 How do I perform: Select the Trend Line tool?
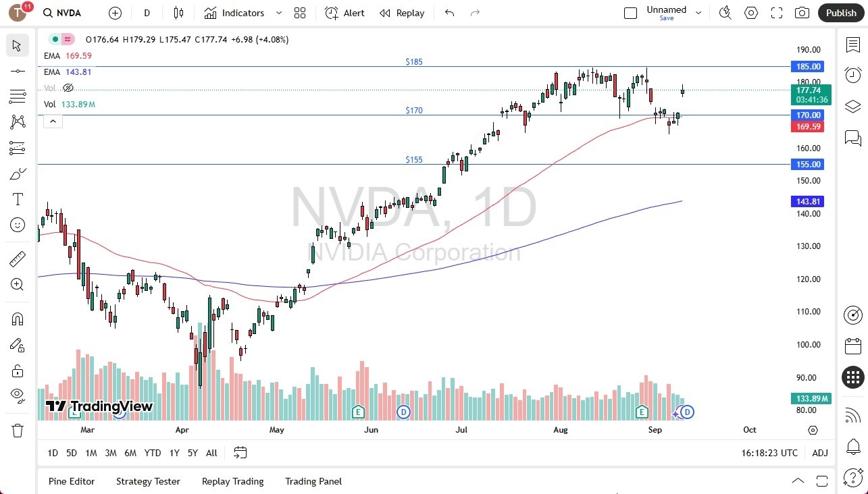coord(17,71)
